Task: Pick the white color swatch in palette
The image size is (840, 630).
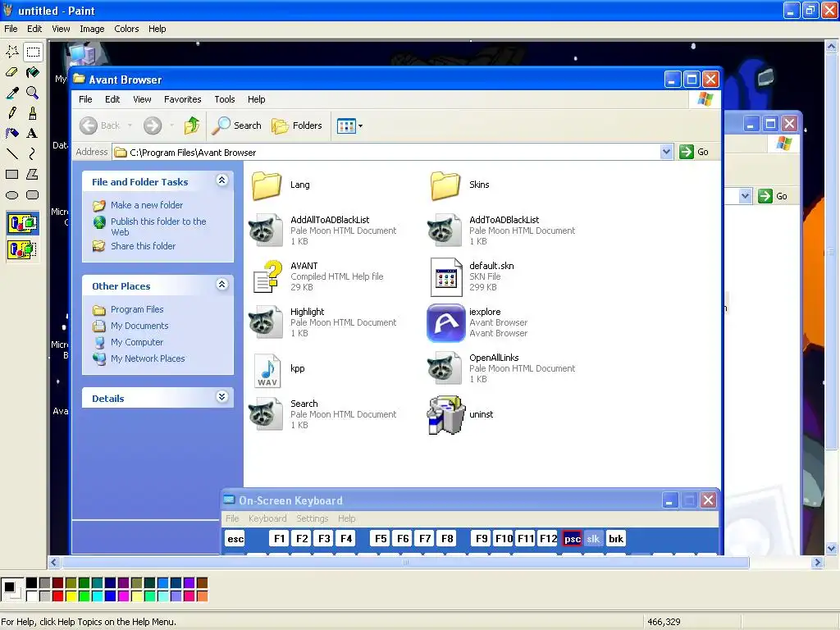Action: pyautogui.click(x=32, y=596)
